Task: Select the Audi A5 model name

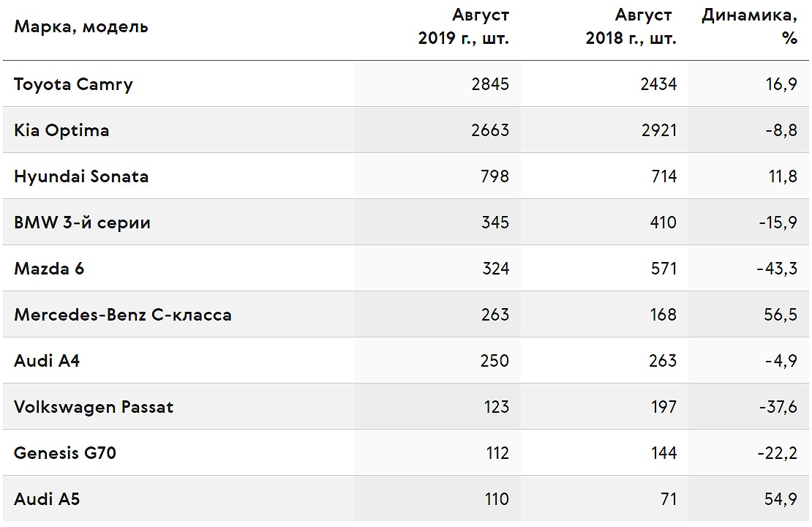Action: [x=47, y=499]
